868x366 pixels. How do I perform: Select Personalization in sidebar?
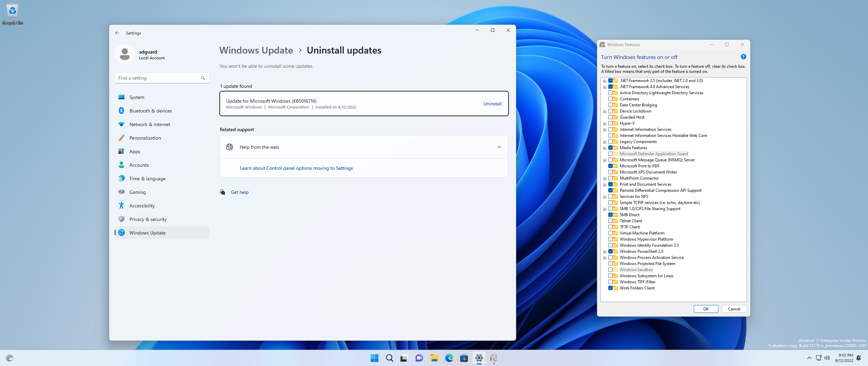pyautogui.click(x=162, y=138)
